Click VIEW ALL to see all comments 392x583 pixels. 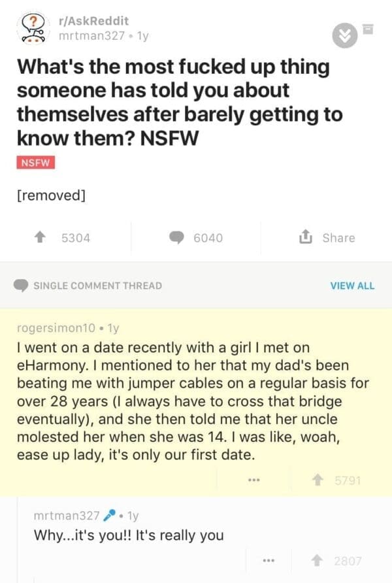pyautogui.click(x=353, y=285)
